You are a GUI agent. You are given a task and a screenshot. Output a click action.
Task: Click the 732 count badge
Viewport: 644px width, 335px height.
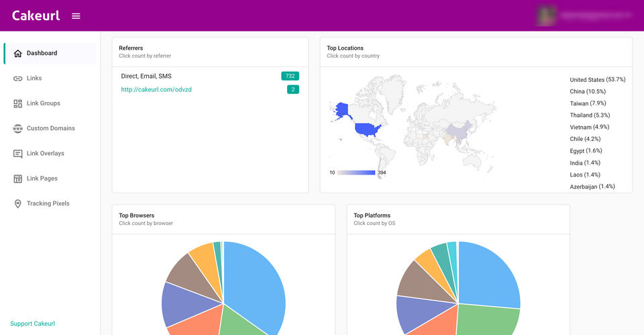click(x=290, y=76)
